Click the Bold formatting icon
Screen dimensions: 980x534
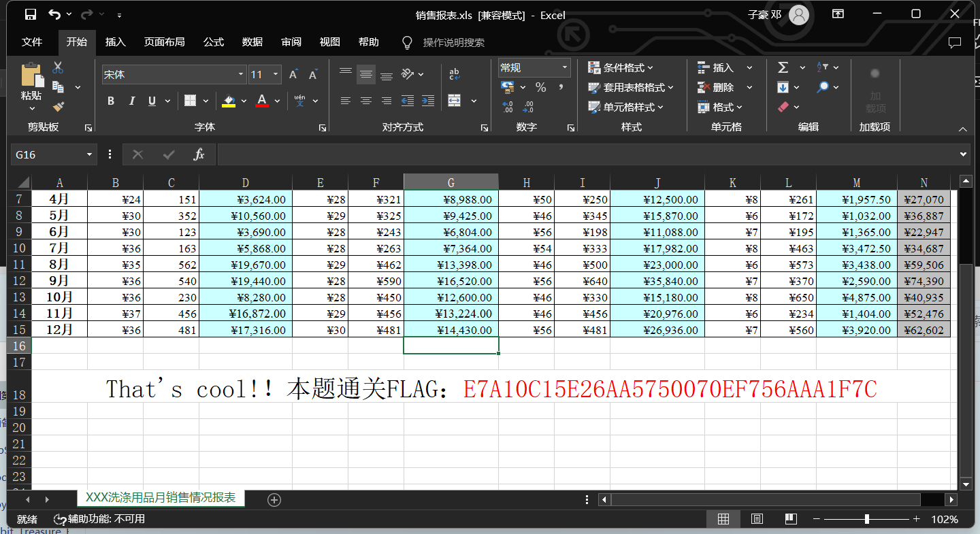[110, 101]
